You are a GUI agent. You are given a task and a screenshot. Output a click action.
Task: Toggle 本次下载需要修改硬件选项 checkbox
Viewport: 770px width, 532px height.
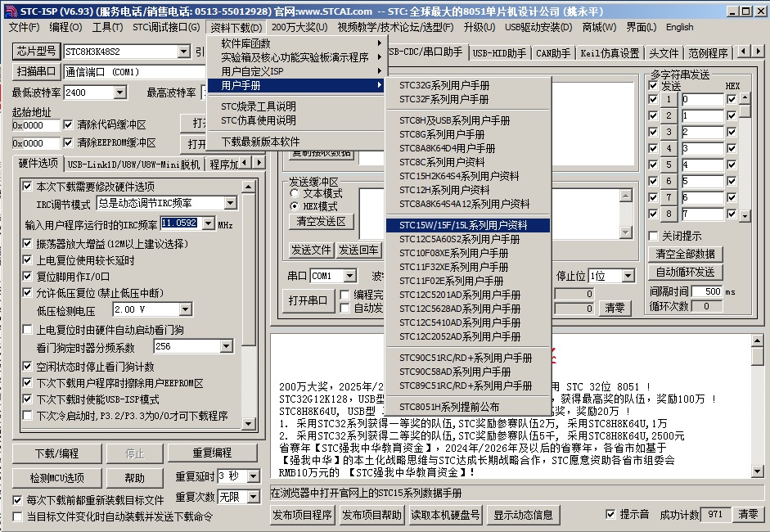(x=28, y=186)
